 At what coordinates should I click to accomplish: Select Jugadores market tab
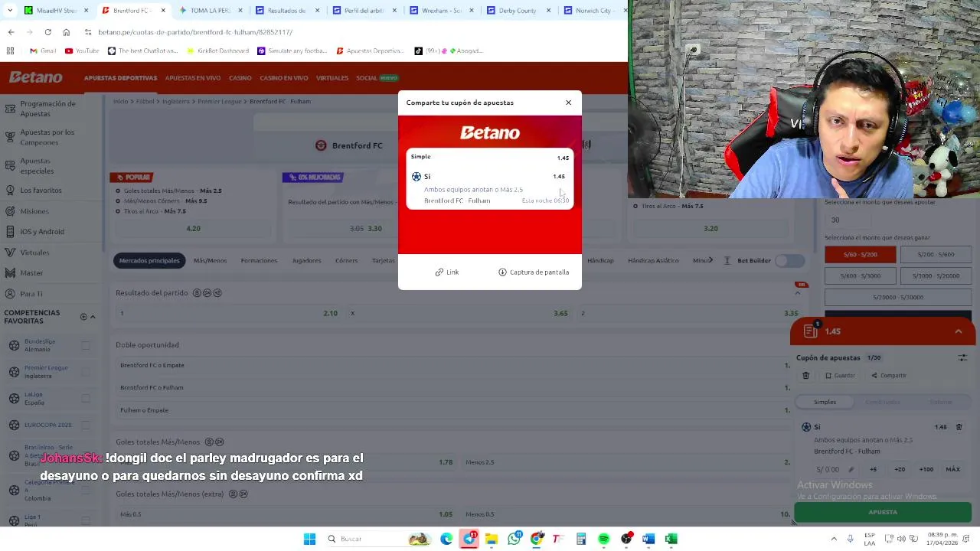click(306, 261)
